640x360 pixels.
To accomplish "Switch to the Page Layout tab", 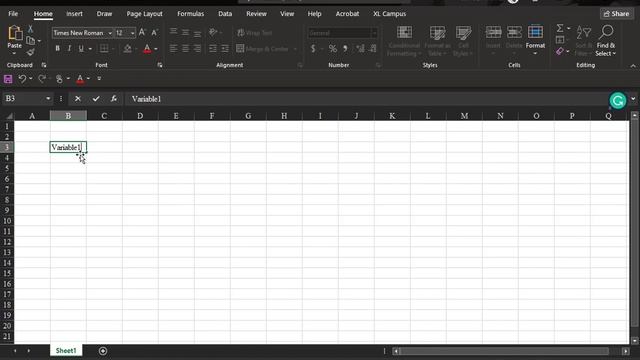I will pos(144,13).
